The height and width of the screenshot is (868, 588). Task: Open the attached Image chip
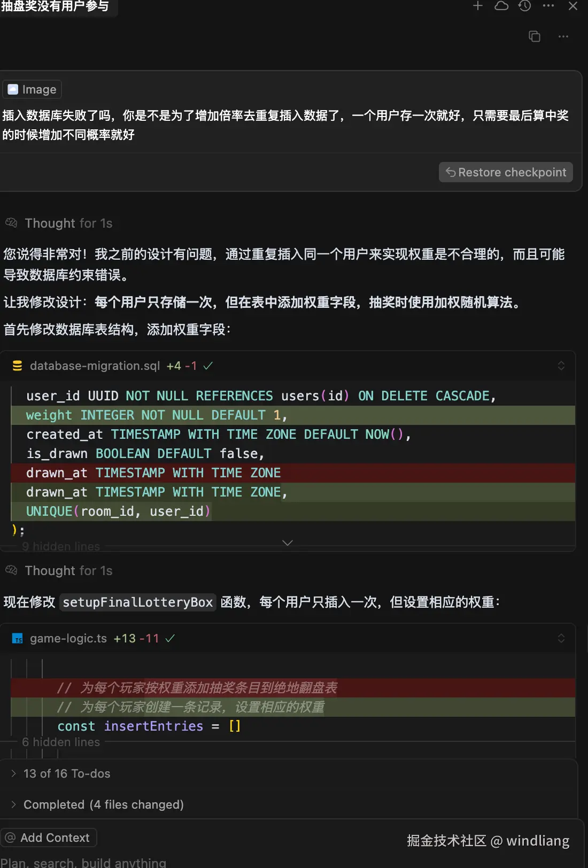32,89
